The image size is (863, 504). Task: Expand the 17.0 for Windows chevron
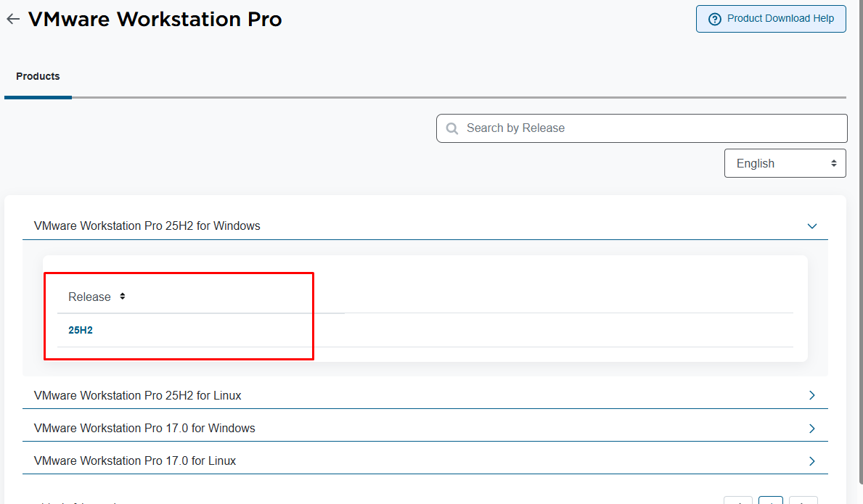(x=812, y=429)
